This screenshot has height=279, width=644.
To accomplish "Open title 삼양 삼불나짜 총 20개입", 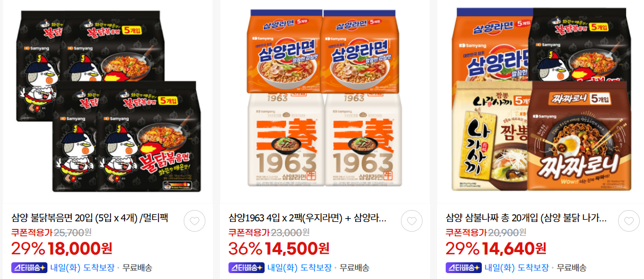I will tap(526, 218).
